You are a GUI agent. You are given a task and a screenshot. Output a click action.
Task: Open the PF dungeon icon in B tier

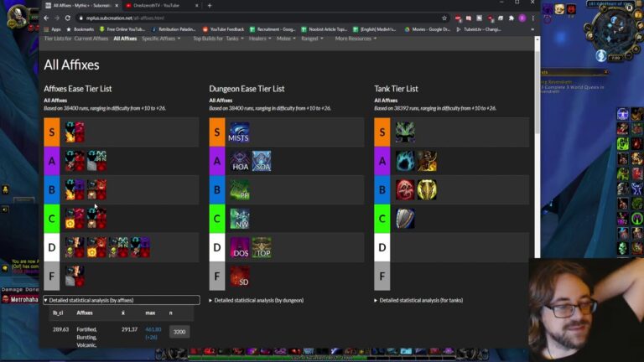pyautogui.click(x=240, y=189)
